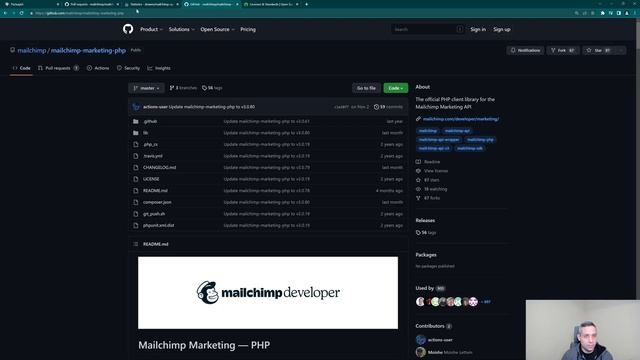Open the View license link
The image size is (640, 360).
[x=432, y=171]
